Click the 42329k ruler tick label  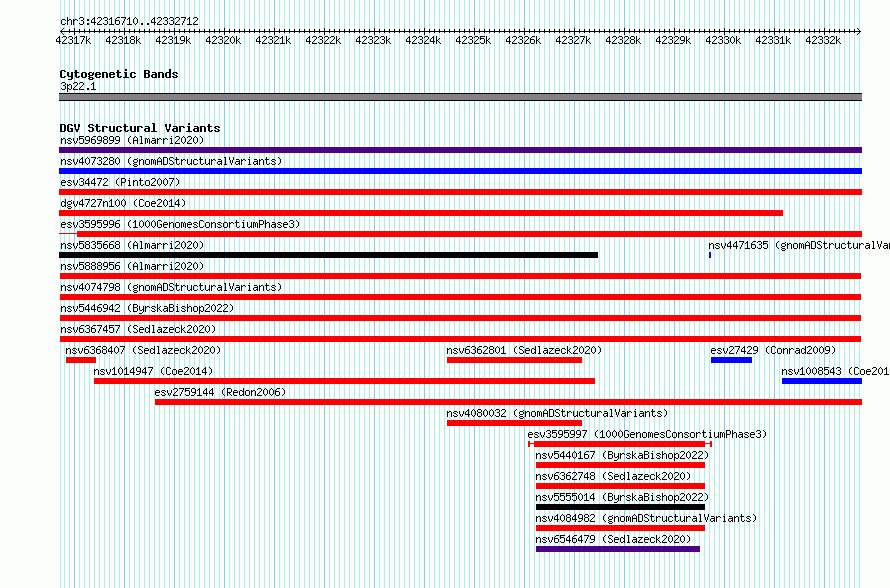673,40
